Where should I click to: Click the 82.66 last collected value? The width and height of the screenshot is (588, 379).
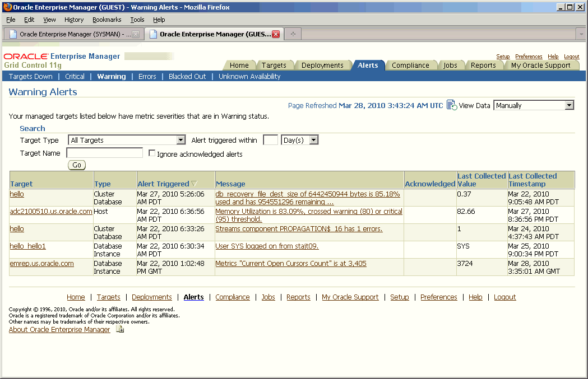pos(466,211)
